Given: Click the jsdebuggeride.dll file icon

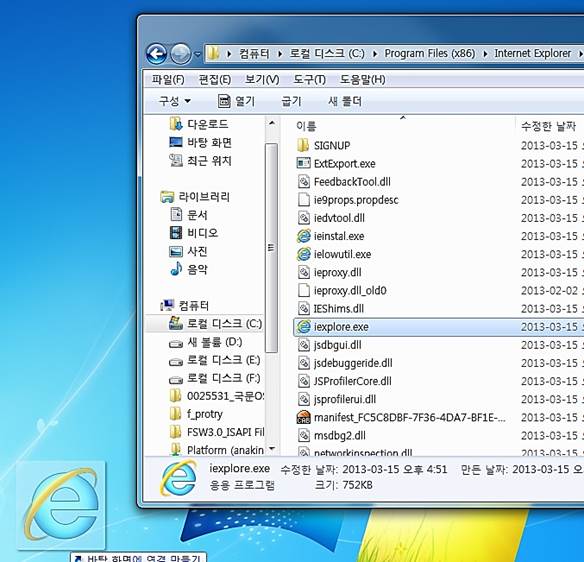Looking at the screenshot, I should point(304,363).
